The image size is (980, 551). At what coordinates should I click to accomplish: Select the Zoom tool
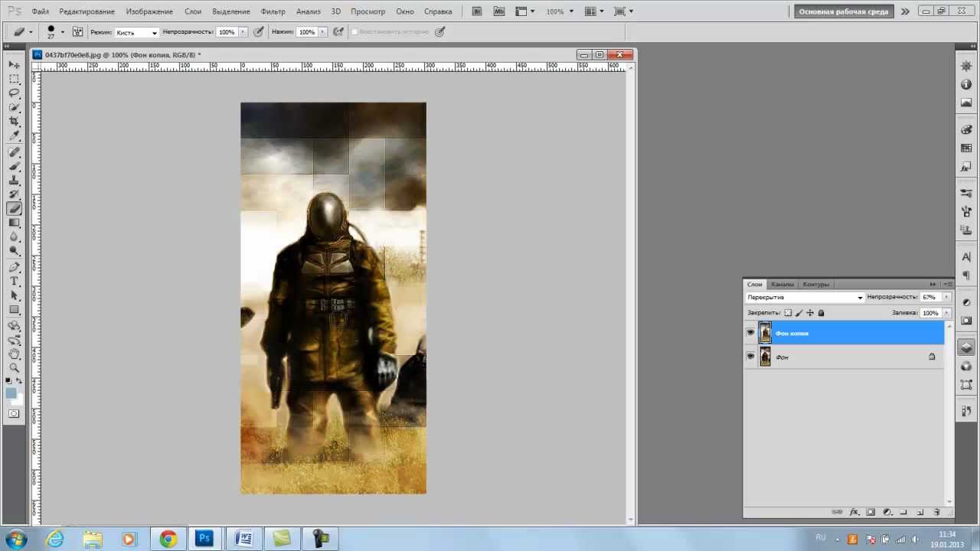pyautogui.click(x=14, y=368)
